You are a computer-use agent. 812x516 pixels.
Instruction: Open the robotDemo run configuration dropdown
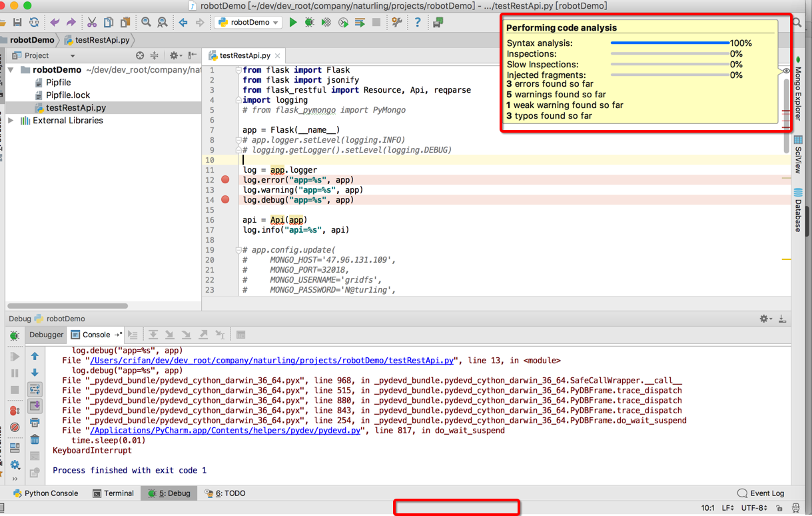[249, 23]
